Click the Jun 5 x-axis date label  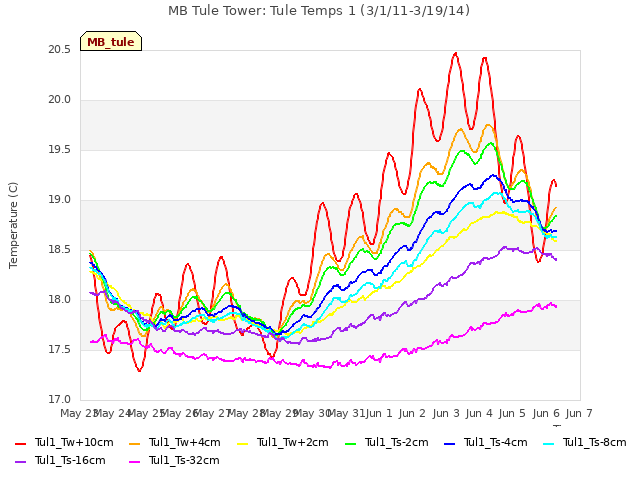click(x=512, y=413)
